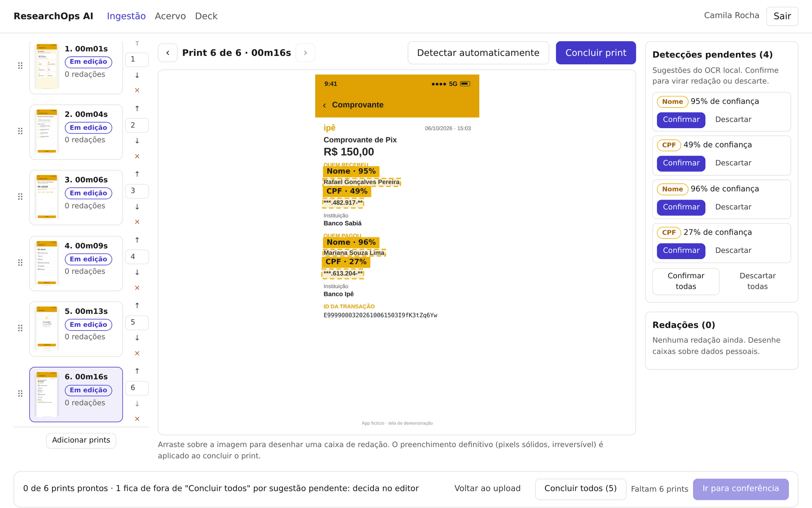The height and width of the screenshot is (508, 812).
Task: Move print 2 down with arrow
Action: tap(137, 141)
